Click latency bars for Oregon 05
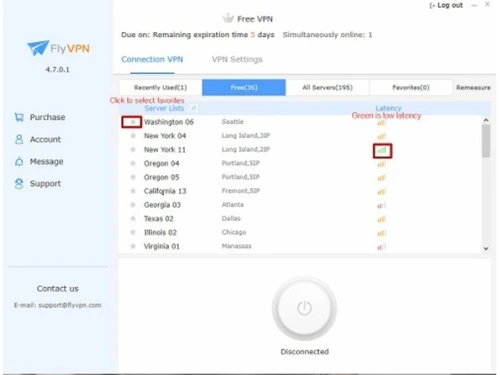The height and width of the screenshot is (375, 500). 382,178
